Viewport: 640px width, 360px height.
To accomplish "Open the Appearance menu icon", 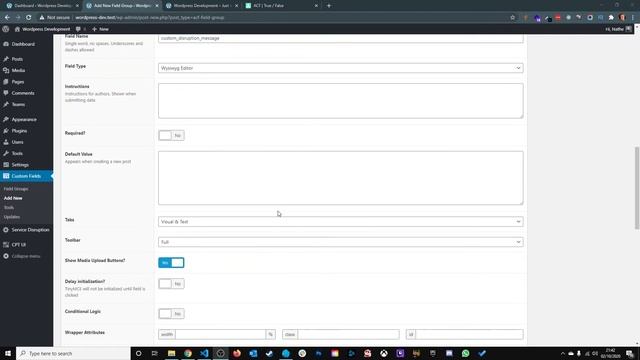I will 6,120.
